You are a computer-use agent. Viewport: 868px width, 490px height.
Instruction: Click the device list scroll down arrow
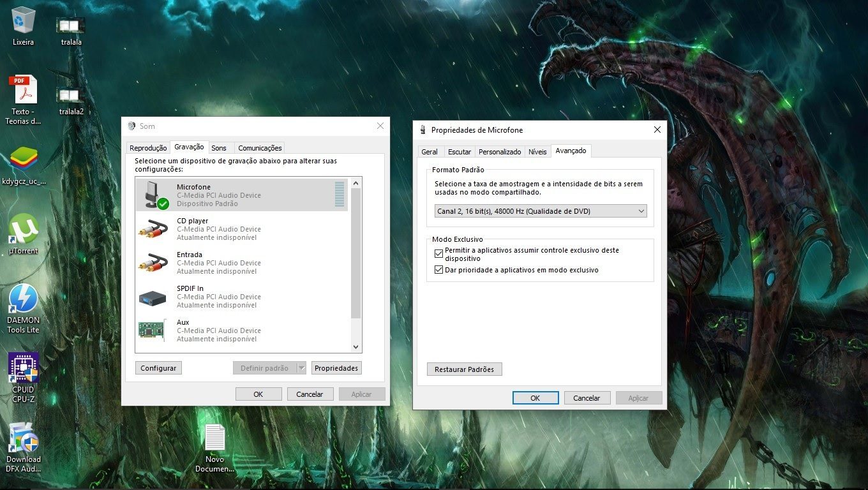pos(356,347)
